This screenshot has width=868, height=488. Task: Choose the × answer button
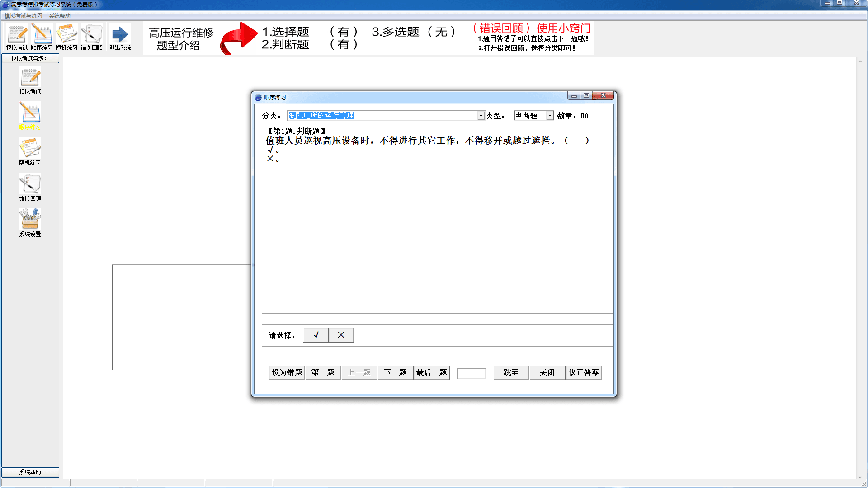341,335
